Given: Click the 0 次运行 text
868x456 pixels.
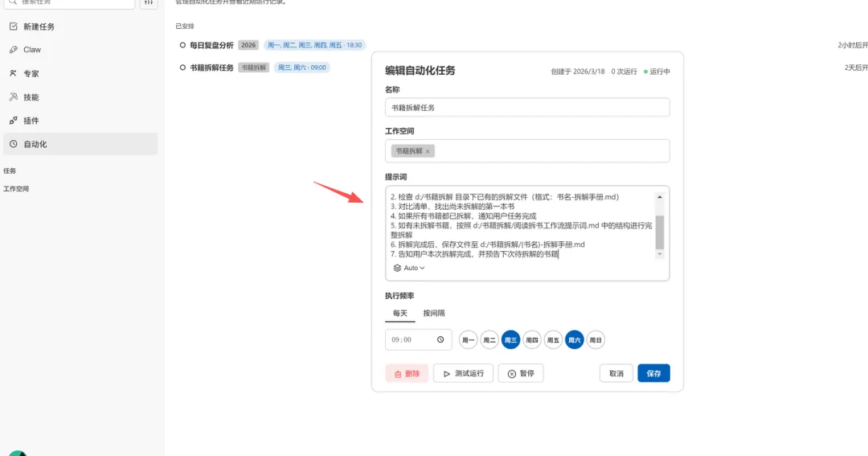Looking at the screenshot, I should point(624,72).
